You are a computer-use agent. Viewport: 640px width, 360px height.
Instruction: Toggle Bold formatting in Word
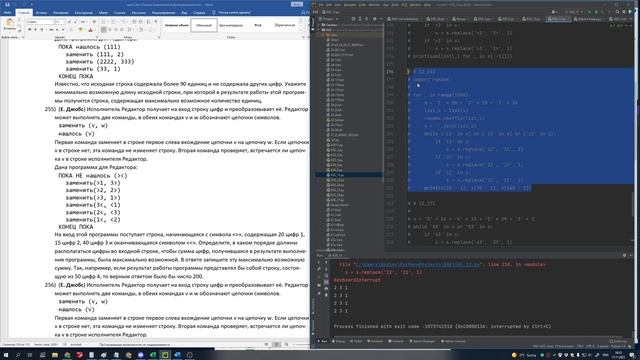click(29, 29)
